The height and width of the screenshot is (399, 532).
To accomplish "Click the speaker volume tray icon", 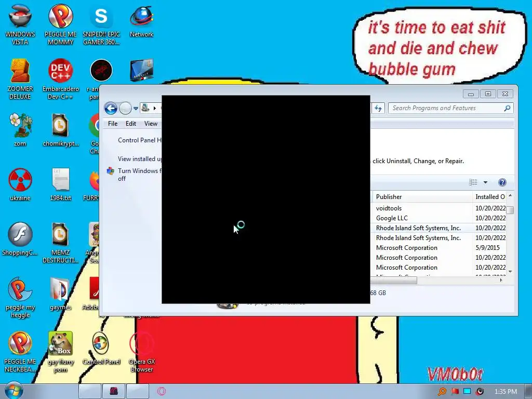I will (480, 392).
